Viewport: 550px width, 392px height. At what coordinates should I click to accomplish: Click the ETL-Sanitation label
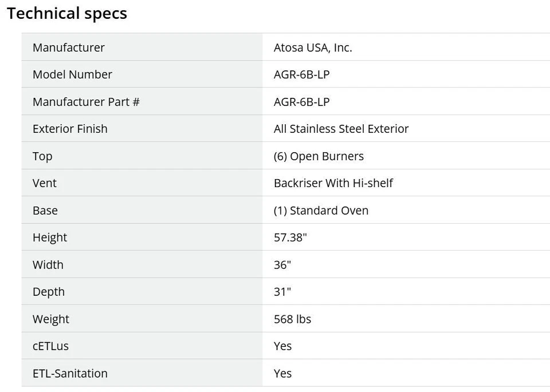pyautogui.click(x=70, y=374)
